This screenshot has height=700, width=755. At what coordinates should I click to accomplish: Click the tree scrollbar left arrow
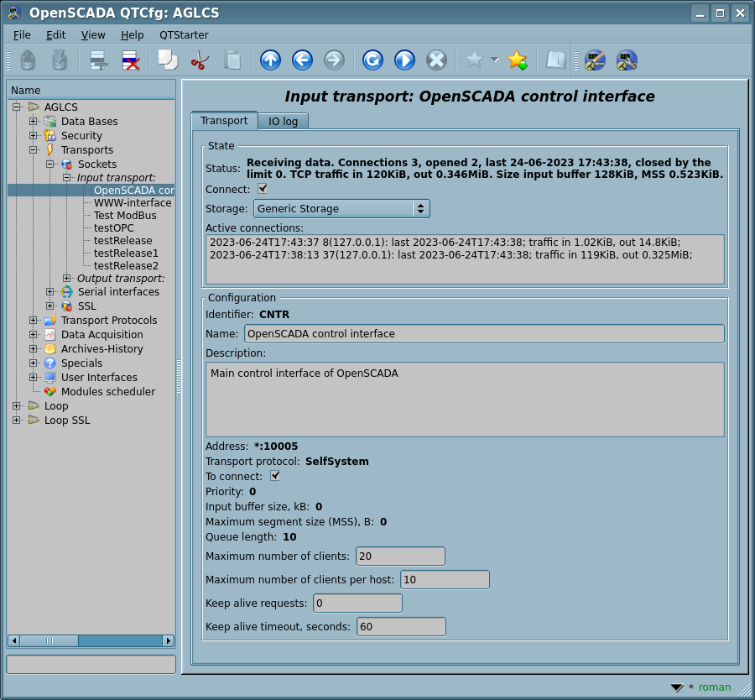pyautogui.click(x=14, y=640)
